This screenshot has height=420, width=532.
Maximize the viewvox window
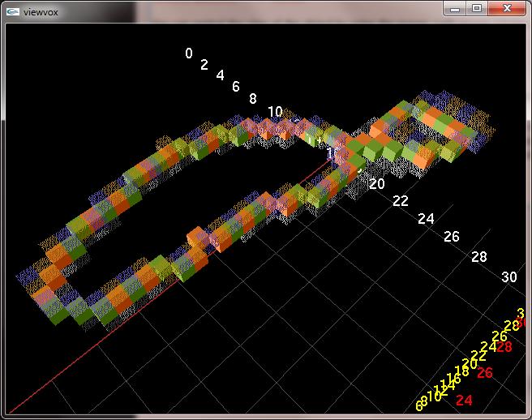(477, 9)
